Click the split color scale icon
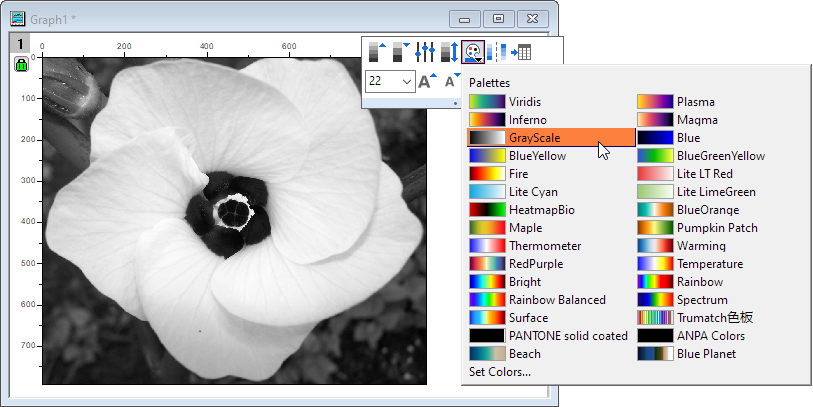The width and height of the screenshot is (813, 407). [501, 52]
